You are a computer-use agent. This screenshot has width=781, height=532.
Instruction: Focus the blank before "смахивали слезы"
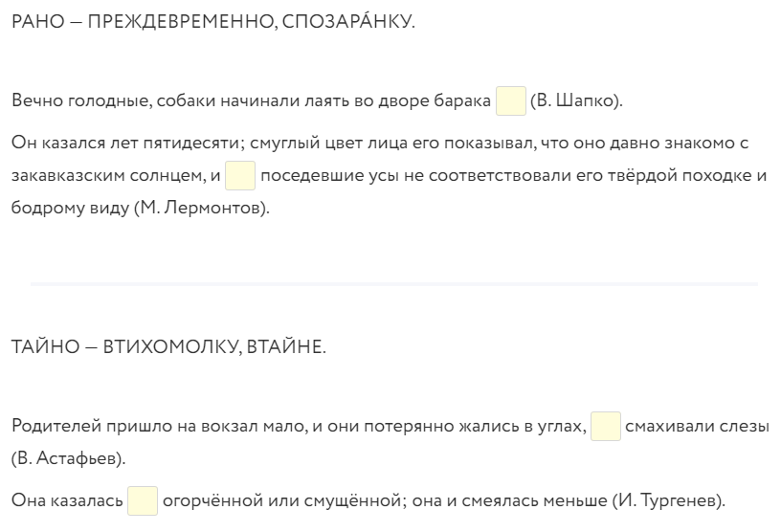coord(606,427)
